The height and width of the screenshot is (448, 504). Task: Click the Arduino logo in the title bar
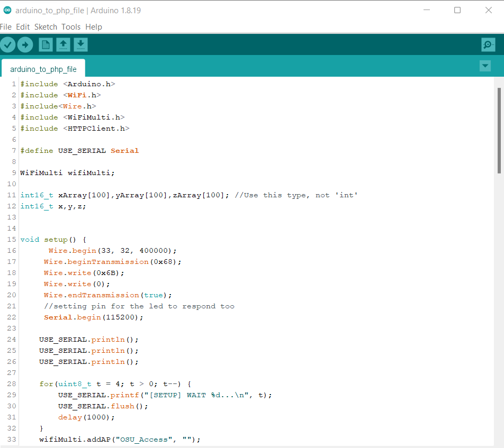click(x=7, y=11)
